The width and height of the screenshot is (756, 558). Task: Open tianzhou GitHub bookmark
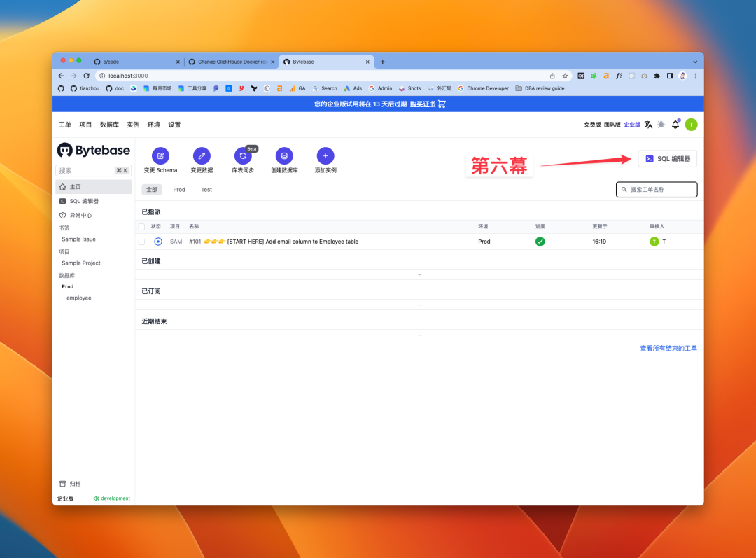click(85, 88)
